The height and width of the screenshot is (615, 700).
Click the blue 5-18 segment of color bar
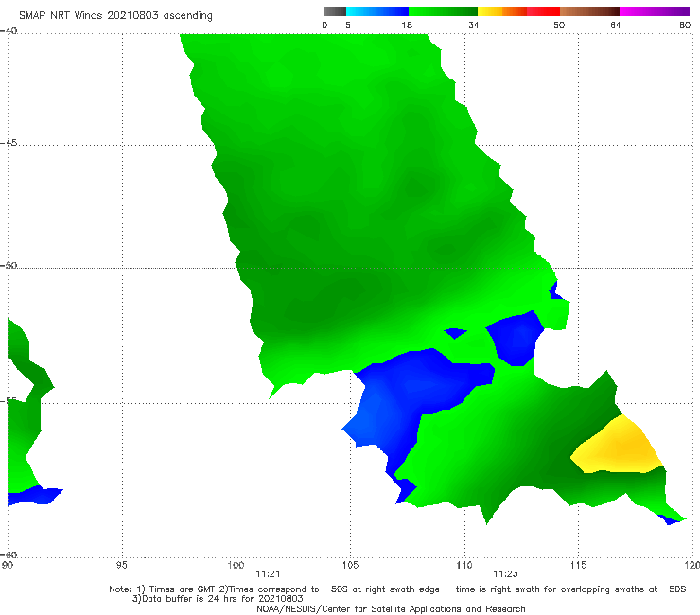point(377,11)
